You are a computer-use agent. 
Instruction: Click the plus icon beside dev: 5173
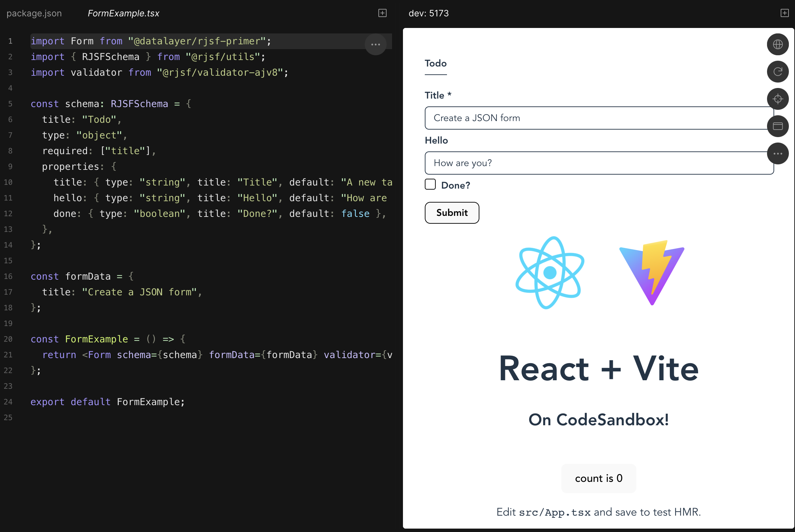pos(784,13)
